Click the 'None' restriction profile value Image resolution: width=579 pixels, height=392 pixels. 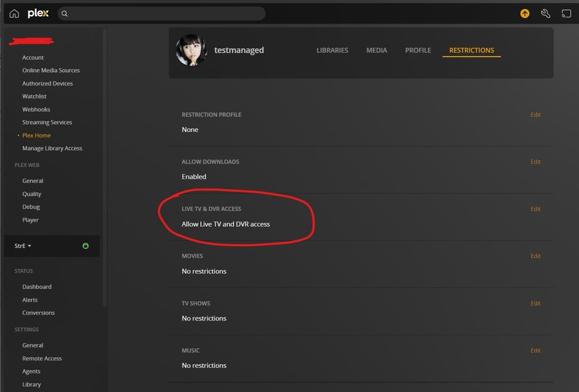pos(190,129)
